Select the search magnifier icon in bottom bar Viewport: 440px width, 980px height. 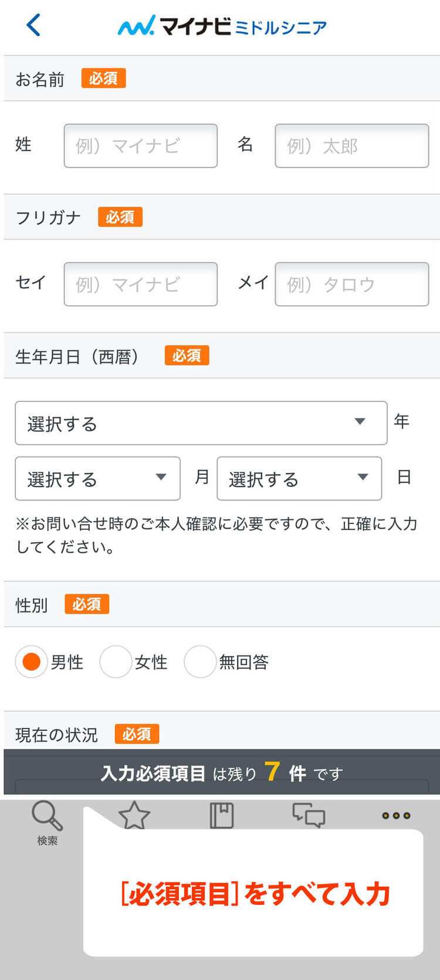(47, 815)
